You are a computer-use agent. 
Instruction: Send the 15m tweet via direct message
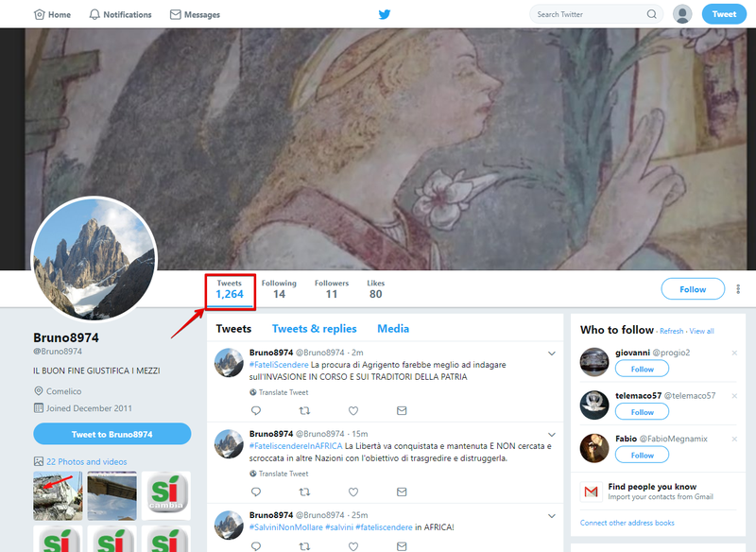click(402, 492)
